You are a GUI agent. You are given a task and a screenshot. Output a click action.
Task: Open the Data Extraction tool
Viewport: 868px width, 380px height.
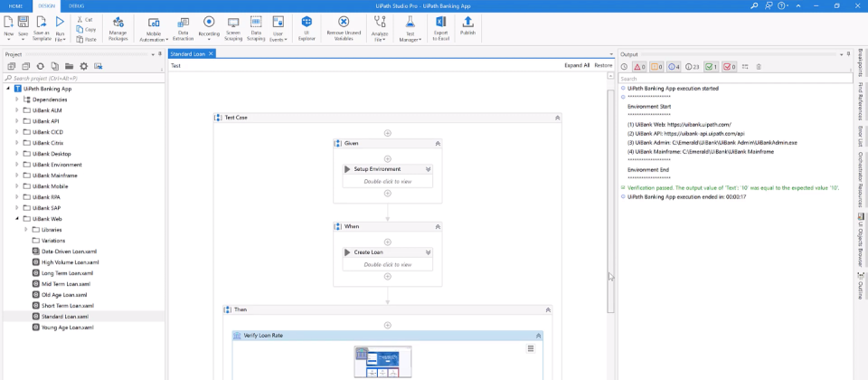coord(183,29)
